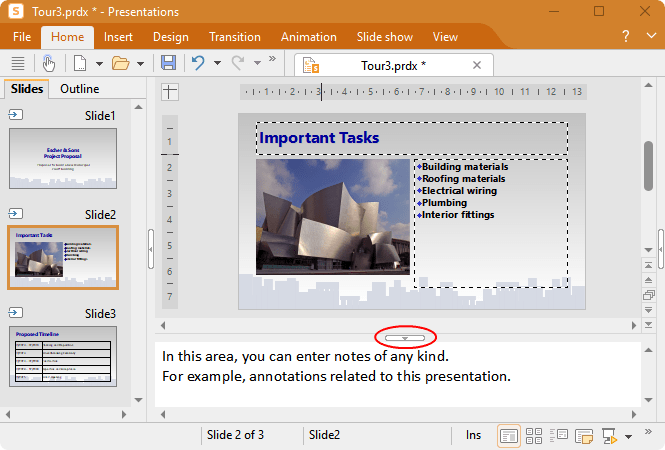Click the transition icon beside Slide1
This screenshot has width=665, height=450.
(x=16, y=115)
